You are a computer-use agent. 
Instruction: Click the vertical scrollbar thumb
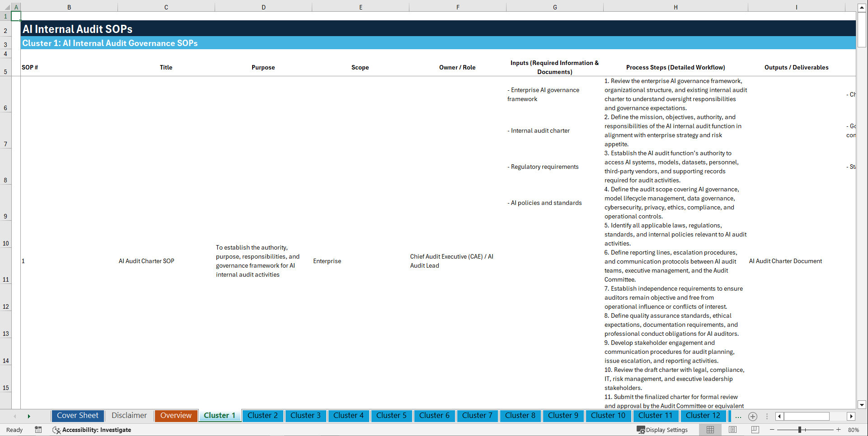[x=862, y=30]
